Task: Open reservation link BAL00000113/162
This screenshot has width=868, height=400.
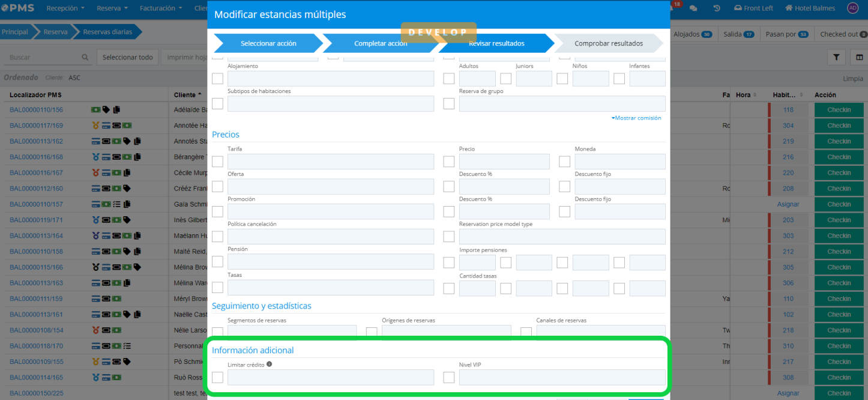Action: tap(36, 141)
